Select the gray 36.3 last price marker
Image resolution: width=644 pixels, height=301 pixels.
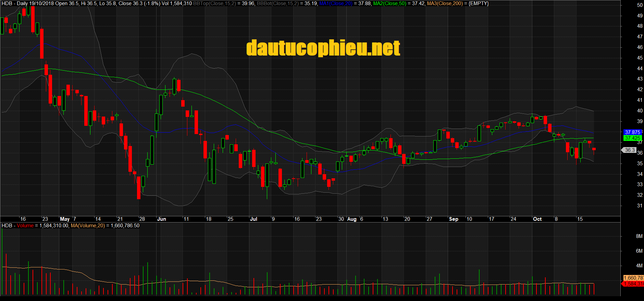point(630,150)
